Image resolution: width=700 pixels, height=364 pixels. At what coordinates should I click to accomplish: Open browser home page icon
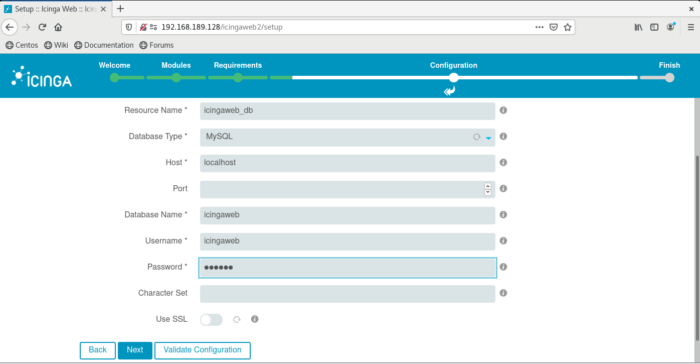[x=58, y=27]
